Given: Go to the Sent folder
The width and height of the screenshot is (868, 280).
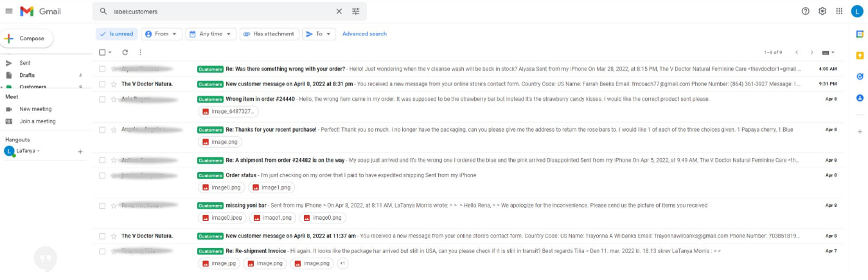Looking at the screenshot, I should [x=25, y=63].
